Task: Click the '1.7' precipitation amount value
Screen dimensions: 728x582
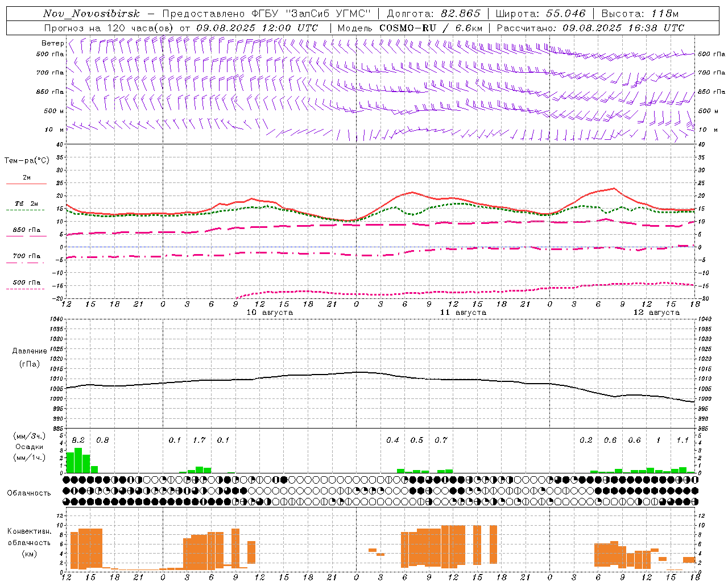Action: click(199, 440)
